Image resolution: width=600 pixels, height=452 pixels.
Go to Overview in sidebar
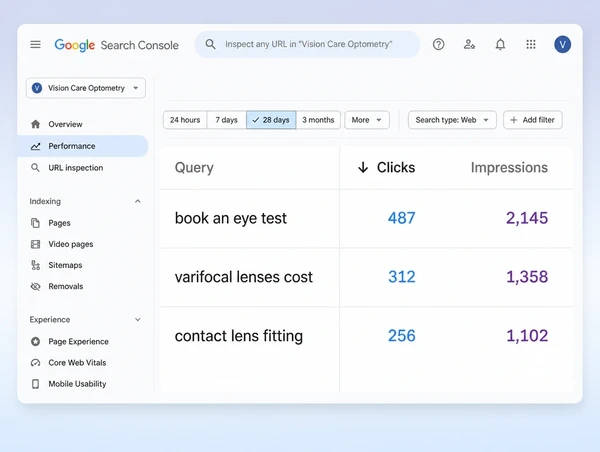click(x=82, y=124)
